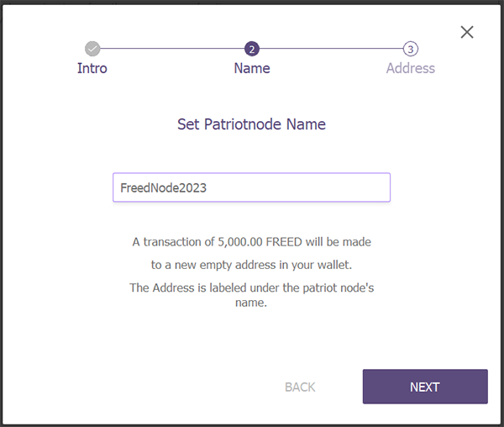Go back with the BACK button
Image resolution: width=504 pixels, height=427 pixels.
pyautogui.click(x=300, y=387)
